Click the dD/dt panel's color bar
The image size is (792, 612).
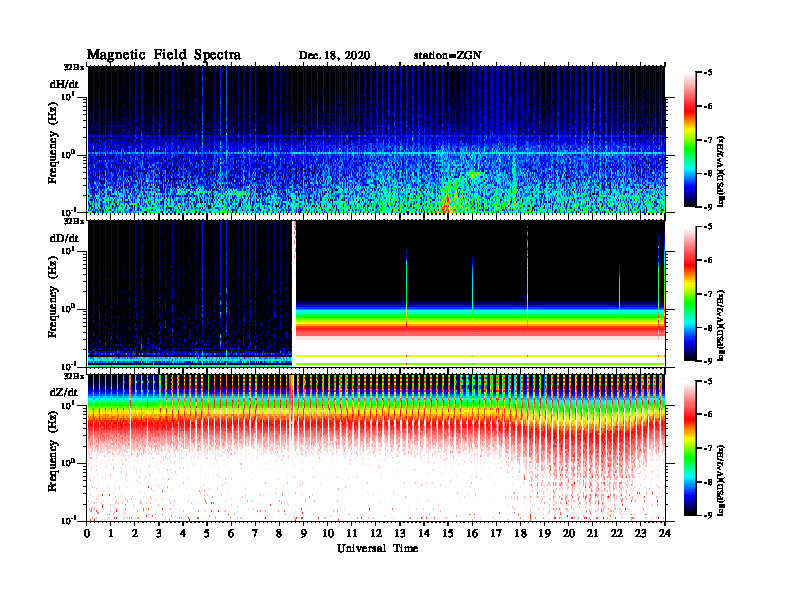pos(690,293)
